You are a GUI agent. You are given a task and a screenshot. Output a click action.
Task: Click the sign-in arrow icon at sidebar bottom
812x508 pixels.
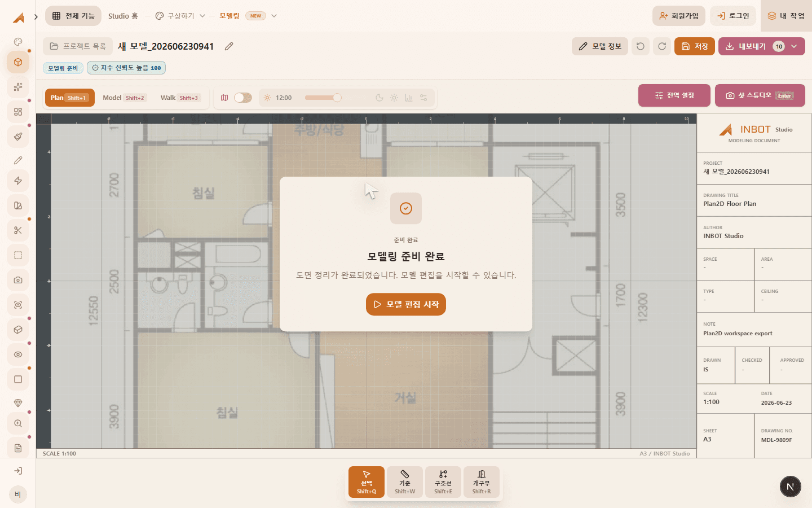coord(18,471)
